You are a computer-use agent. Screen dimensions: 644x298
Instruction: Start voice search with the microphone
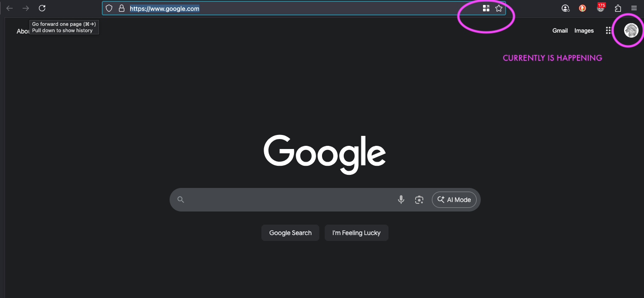401,200
